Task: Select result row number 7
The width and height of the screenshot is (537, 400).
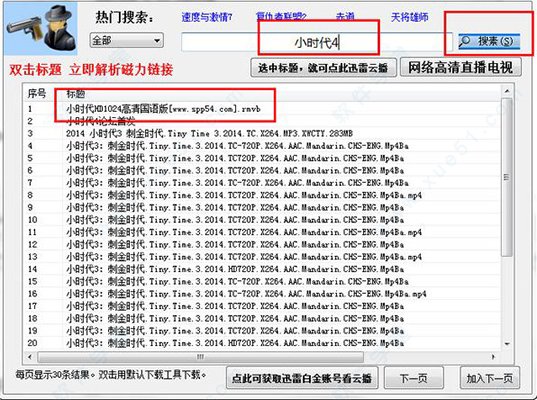Action: pos(263,183)
